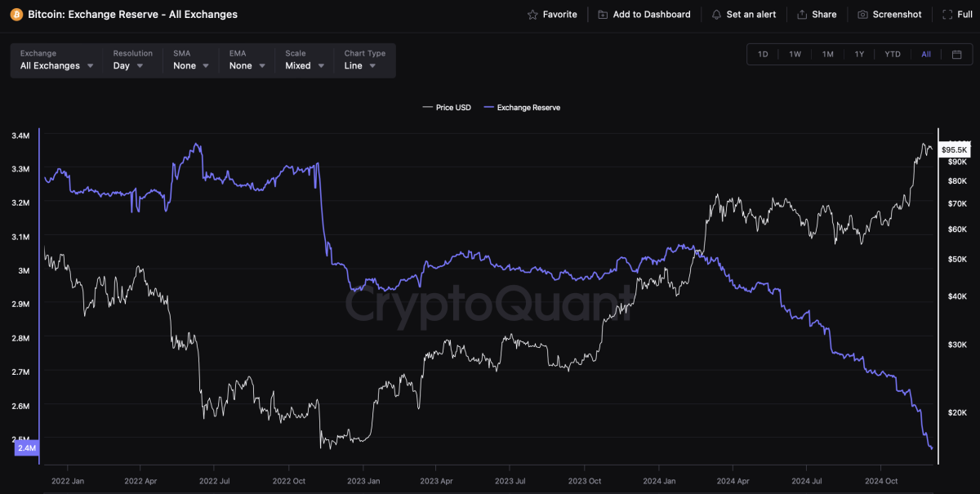Expand the Chart Type Line dropdown
Viewport: 980px width, 494px height.
(x=360, y=65)
